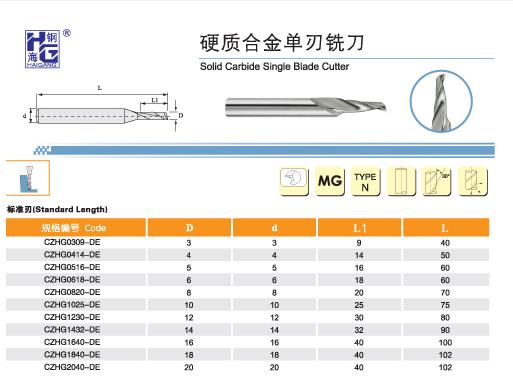Click the circular cutter tip close-up
The image size is (513, 386).
pyautogui.click(x=441, y=101)
